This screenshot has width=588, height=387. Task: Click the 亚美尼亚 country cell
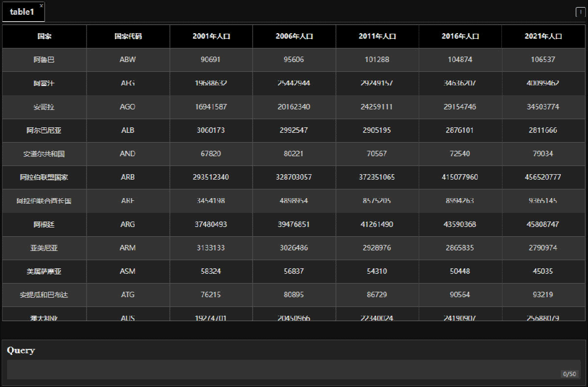(44, 248)
